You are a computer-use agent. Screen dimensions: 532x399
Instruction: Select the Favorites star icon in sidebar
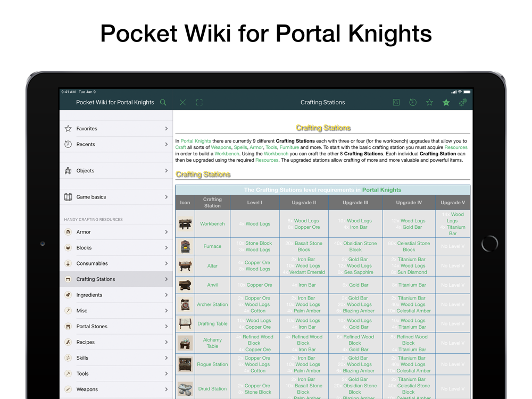click(x=68, y=129)
